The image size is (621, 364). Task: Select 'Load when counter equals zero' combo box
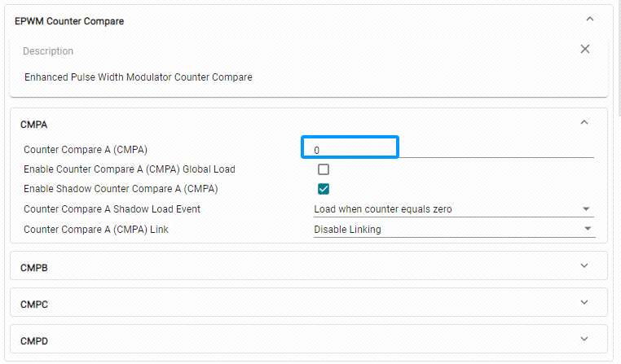click(454, 209)
